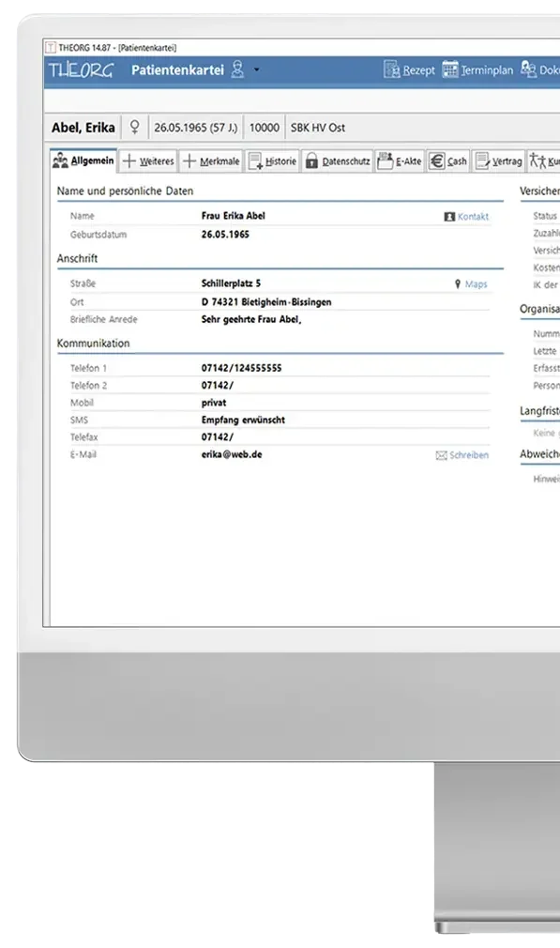Open the Weiteres tab
The image size is (560, 948).
148,161
